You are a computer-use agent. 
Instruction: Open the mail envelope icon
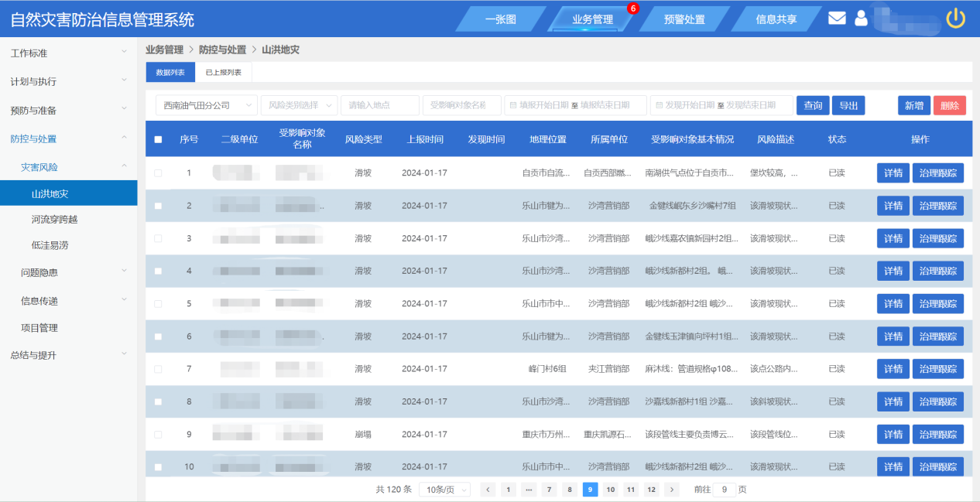pyautogui.click(x=837, y=18)
